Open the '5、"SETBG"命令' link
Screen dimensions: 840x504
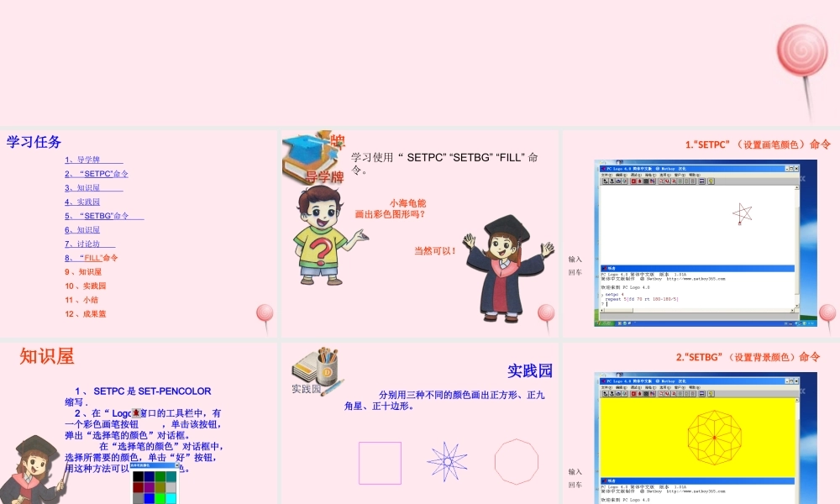(104, 216)
